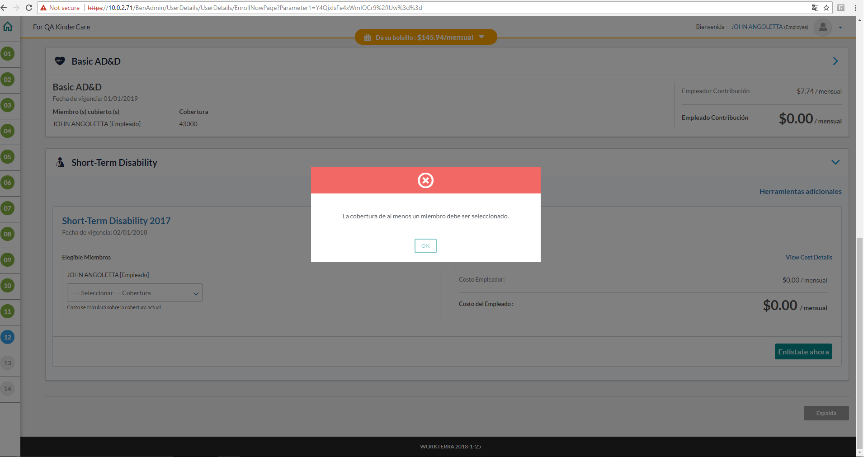
Task: Collapse the Short-Term Disability section chevron
Action: click(x=835, y=162)
